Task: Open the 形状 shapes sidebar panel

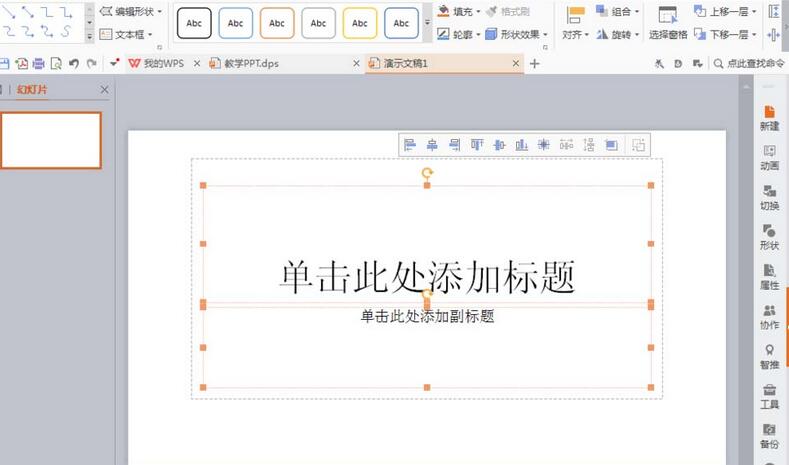Action: click(768, 236)
